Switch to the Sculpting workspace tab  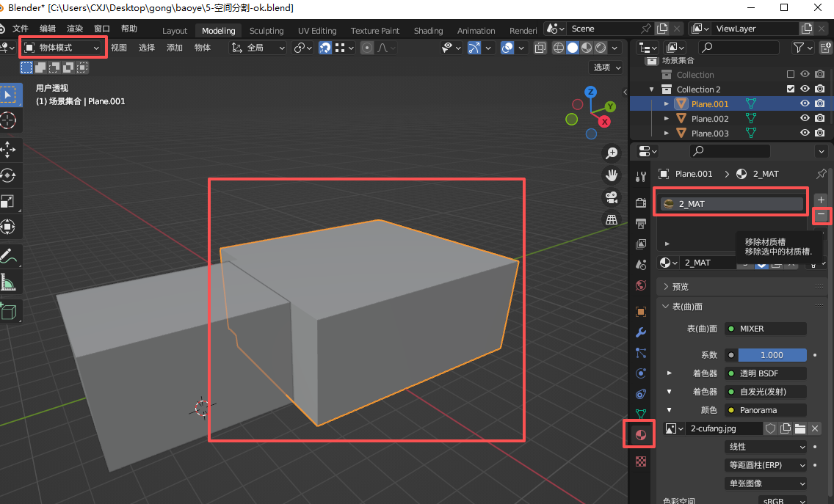266,31
